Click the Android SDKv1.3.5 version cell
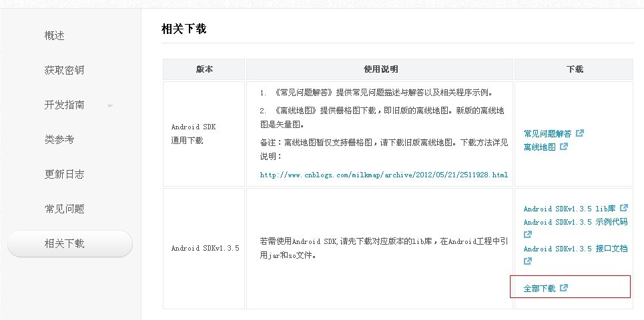Image resolution: width=644 pixels, height=320 pixels. coord(204,249)
